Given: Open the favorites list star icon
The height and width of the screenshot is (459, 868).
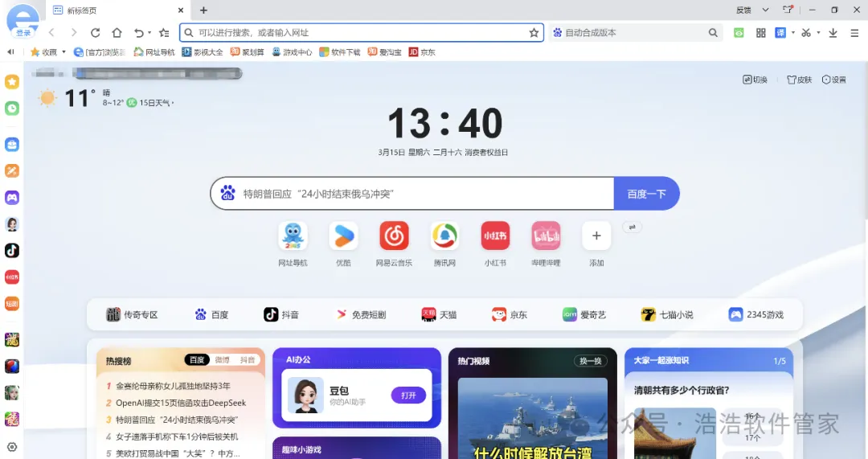Looking at the screenshot, I should coord(165,33).
